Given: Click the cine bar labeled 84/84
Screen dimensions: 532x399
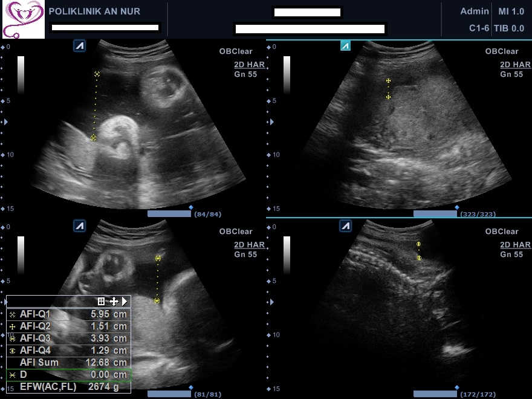Looking at the screenshot, I should pos(169,214).
